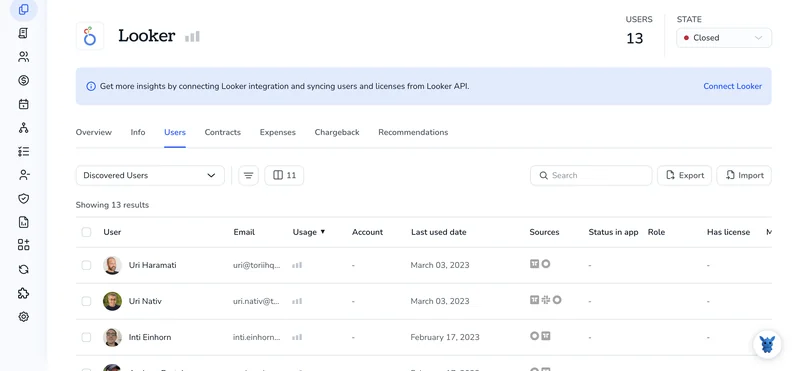Sort by the Usage column header

click(309, 232)
